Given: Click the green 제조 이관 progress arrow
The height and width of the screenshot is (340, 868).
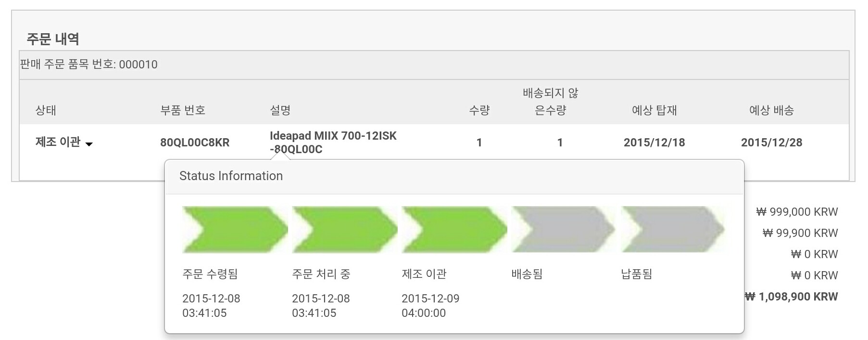Looking at the screenshot, I should pos(454,229).
